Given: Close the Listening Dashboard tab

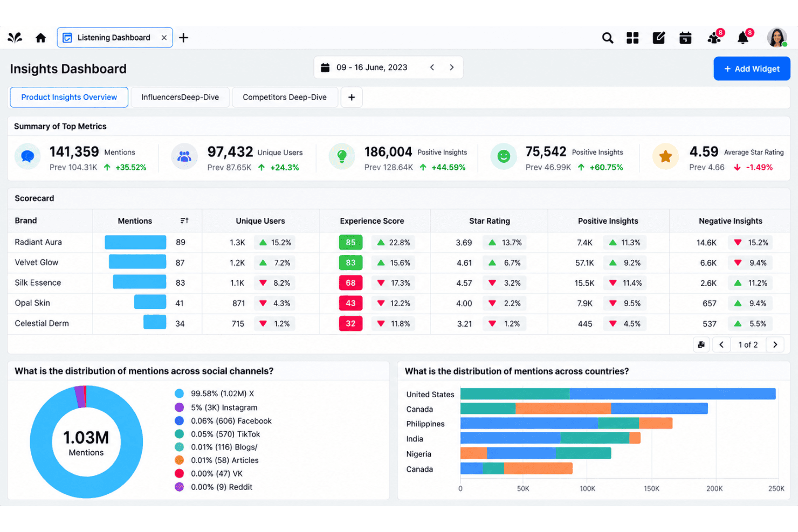Looking at the screenshot, I should coord(164,38).
